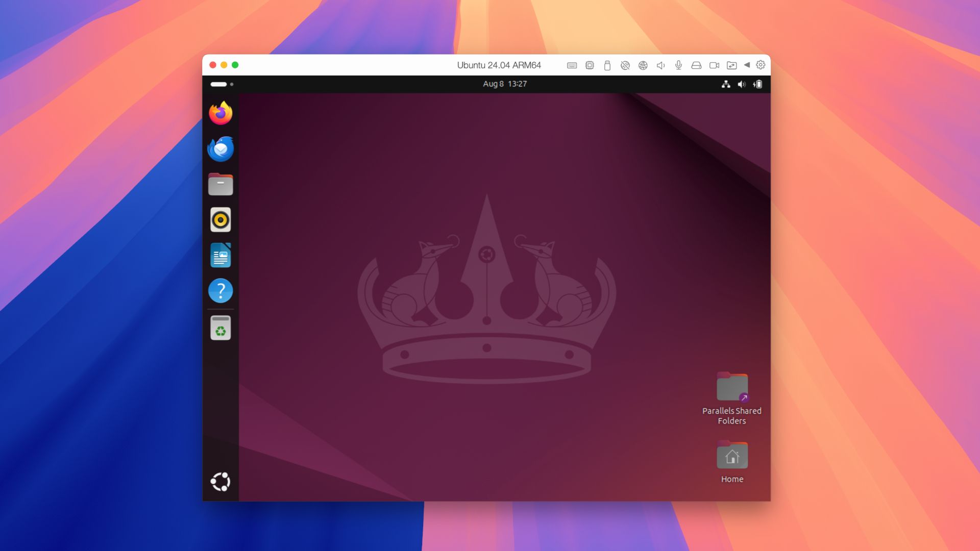980x551 pixels.
Task: Click Activities workspace indicator in top bar
Action: tap(222, 84)
